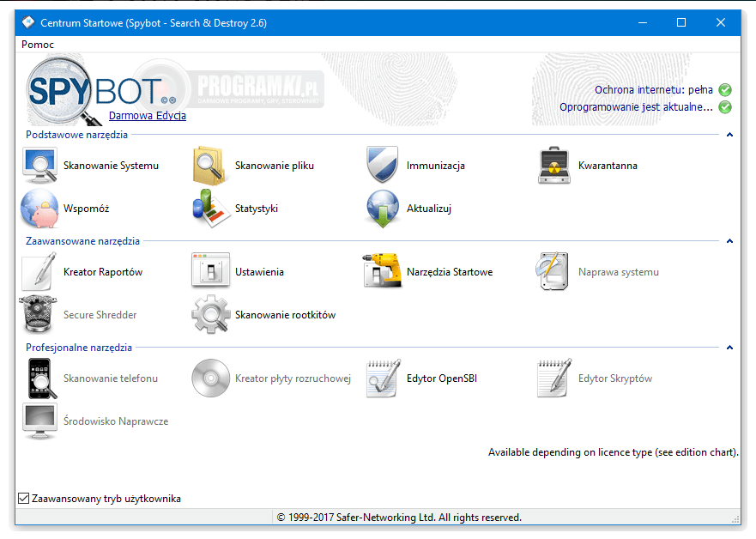
Task: Click the Środowisko Naprawcze monitor icon
Action: (x=40, y=421)
